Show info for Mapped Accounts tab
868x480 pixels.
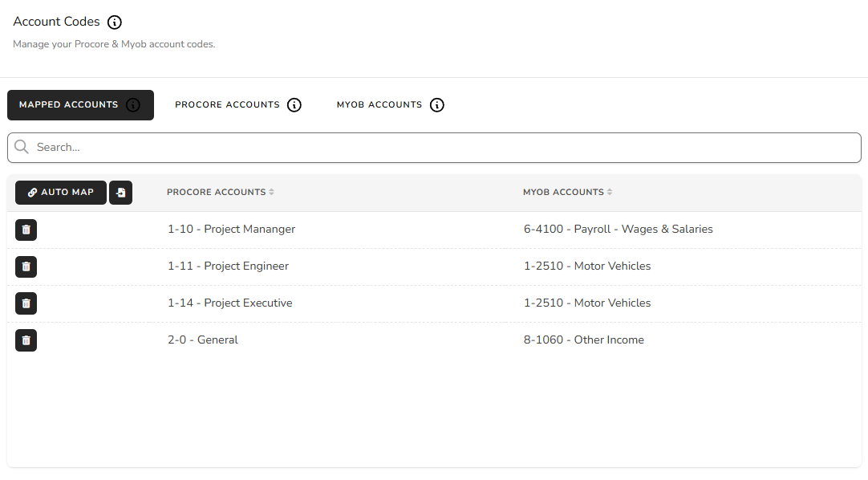(x=133, y=104)
